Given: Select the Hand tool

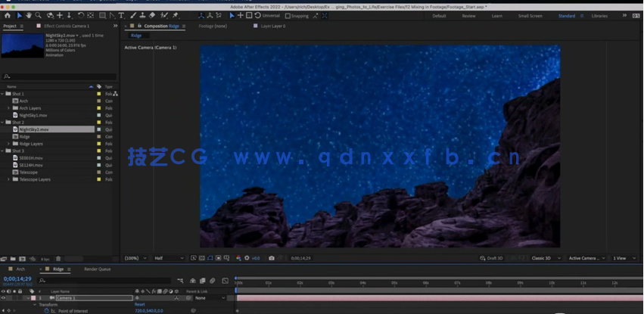Looking at the screenshot, I should click(x=29, y=15).
